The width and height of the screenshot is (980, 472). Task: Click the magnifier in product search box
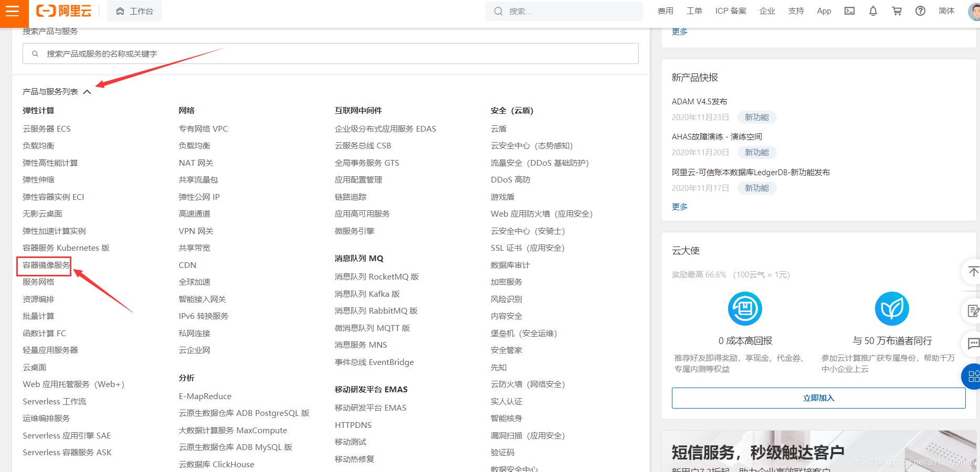(x=35, y=53)
